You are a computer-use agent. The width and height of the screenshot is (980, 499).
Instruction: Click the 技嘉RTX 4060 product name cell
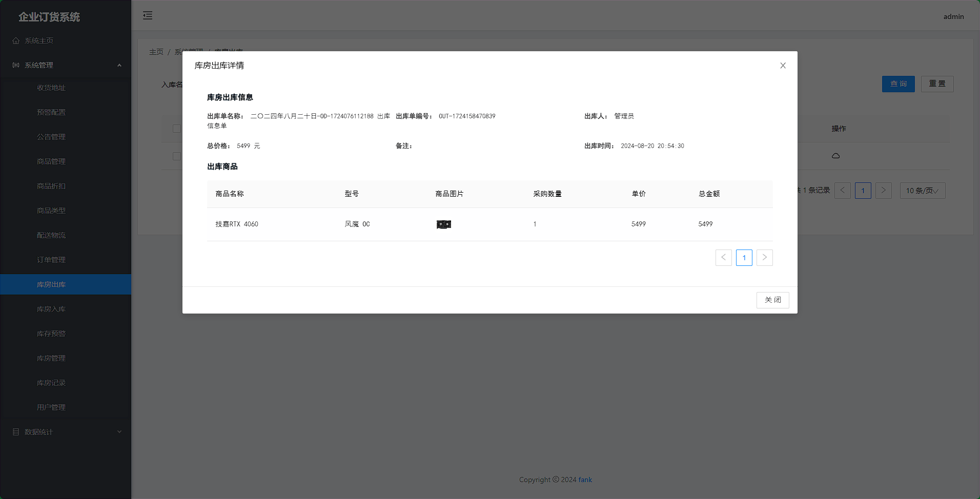(x=237, y=224)
